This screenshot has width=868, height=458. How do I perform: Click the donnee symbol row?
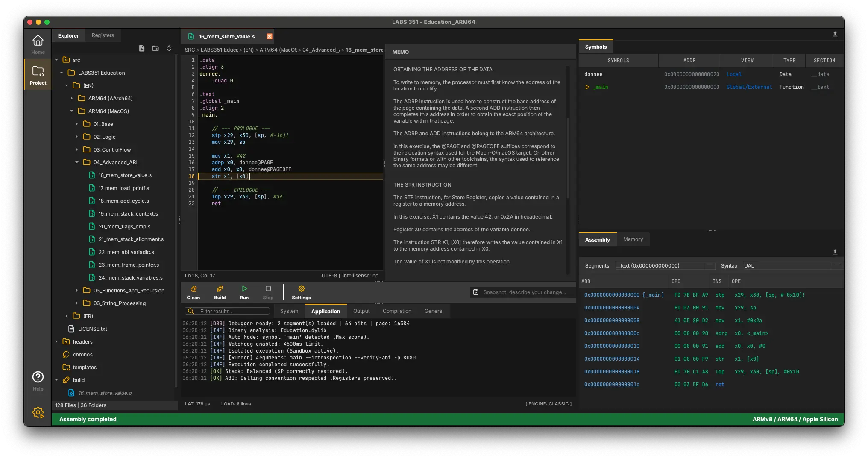711,74
